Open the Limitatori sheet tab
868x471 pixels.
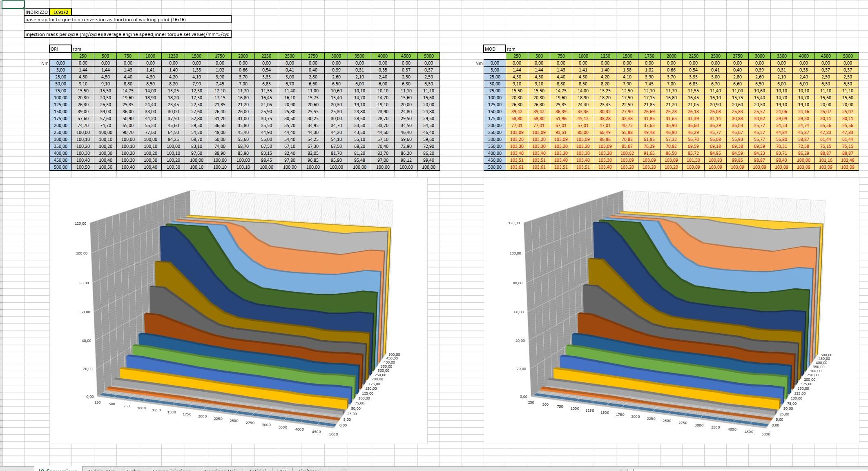click(x=310, y=469)
